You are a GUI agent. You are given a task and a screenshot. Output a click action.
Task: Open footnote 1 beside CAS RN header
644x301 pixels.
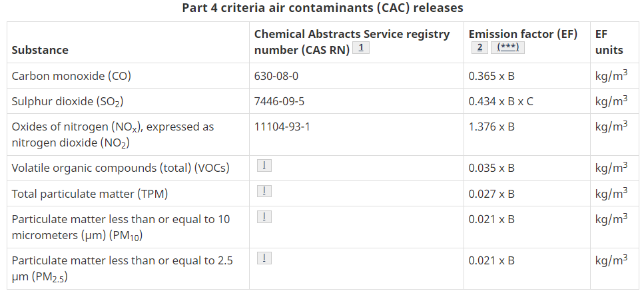coord(360,48)
